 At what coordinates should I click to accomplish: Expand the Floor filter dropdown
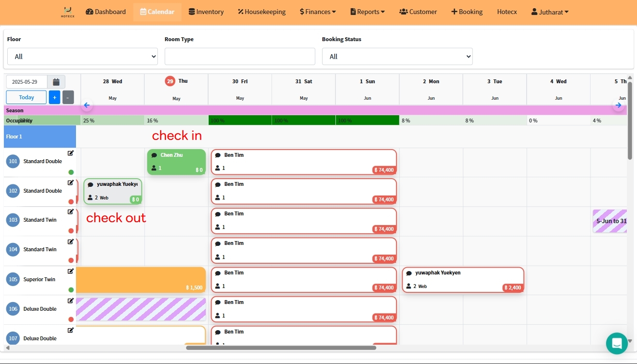pos(82,56)
